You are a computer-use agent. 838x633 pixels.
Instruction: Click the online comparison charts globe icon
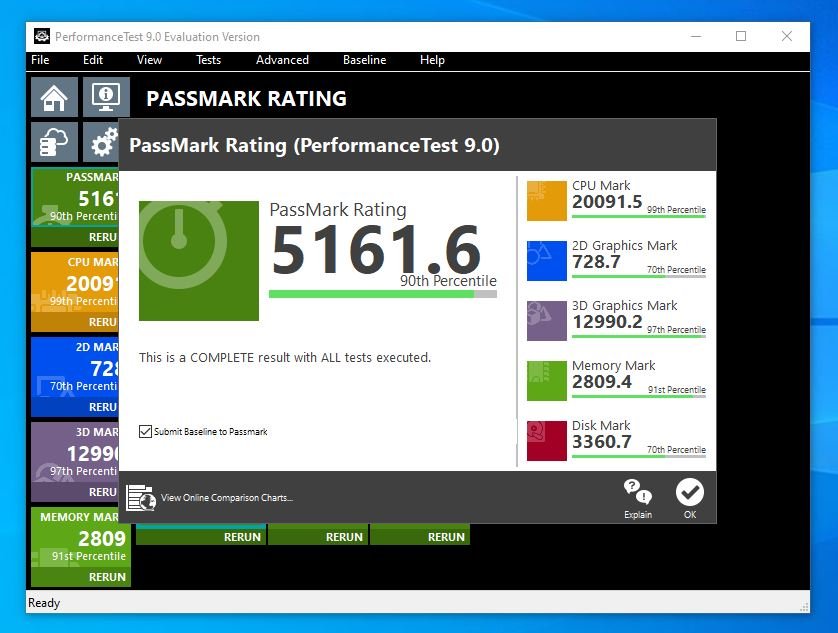click(x=141, y=498)
